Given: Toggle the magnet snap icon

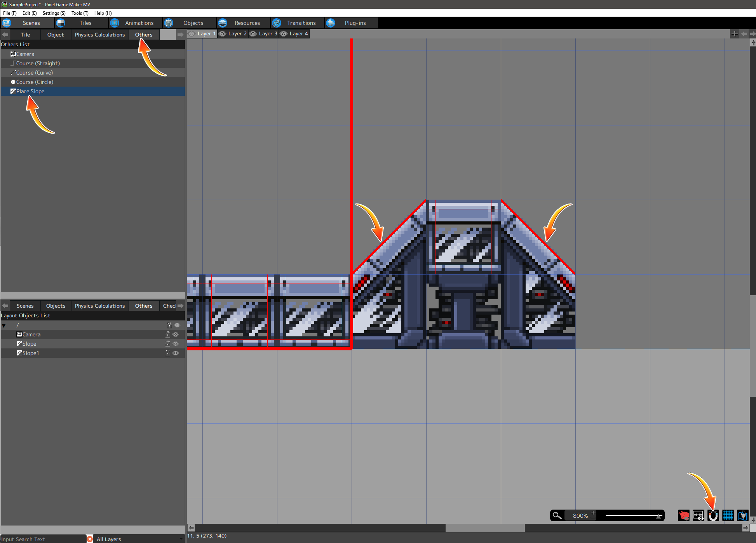Looking at the screenshot, I should coord(713,516).
